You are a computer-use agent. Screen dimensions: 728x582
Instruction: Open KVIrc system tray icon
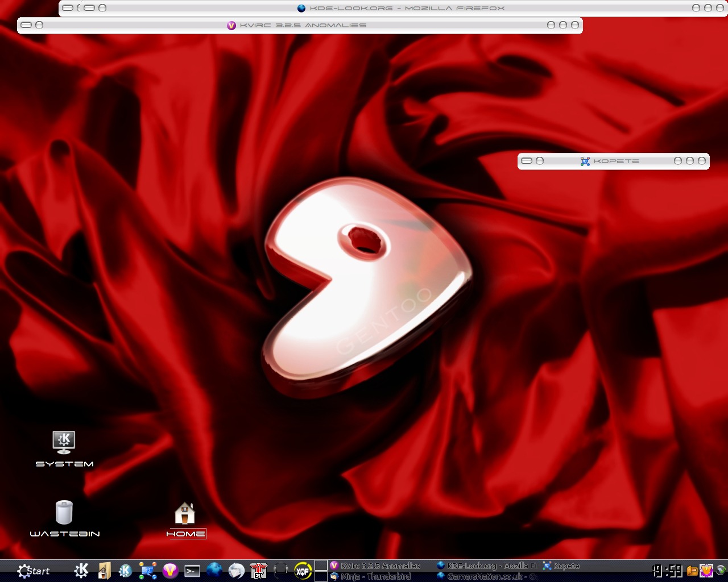(x=706, y=570)
